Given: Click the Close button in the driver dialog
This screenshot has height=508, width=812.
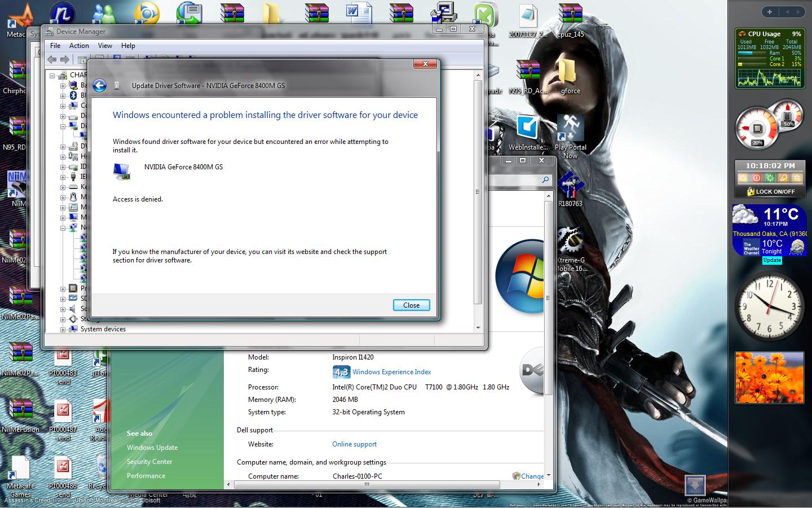Looking at the screenshot, I should [x=411, y=305].
